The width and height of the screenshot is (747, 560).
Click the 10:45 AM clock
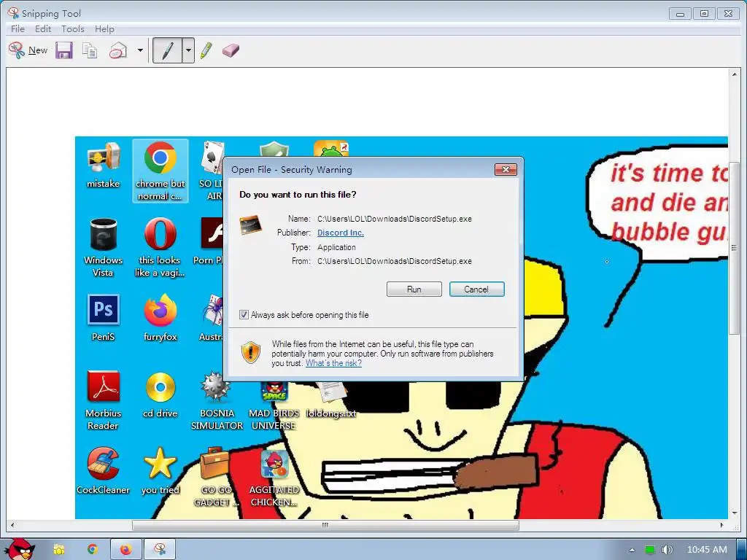pos(707,550)
